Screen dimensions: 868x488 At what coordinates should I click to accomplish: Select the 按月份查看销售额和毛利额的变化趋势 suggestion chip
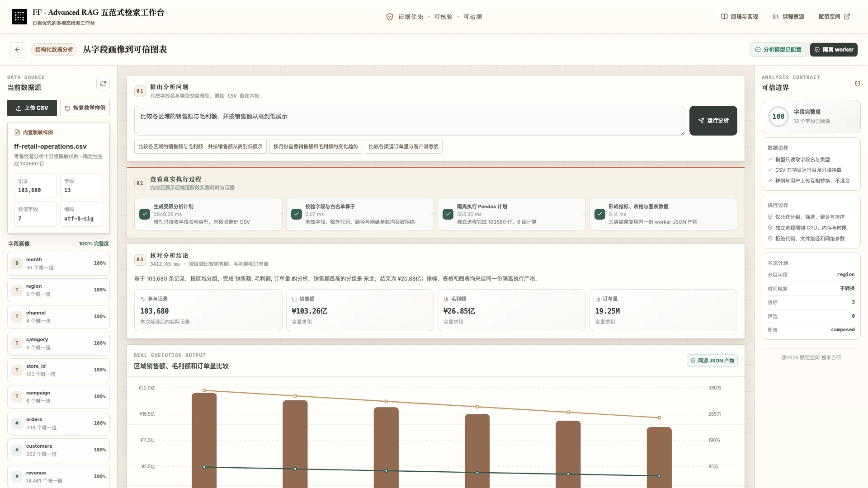tap(316, 146)
